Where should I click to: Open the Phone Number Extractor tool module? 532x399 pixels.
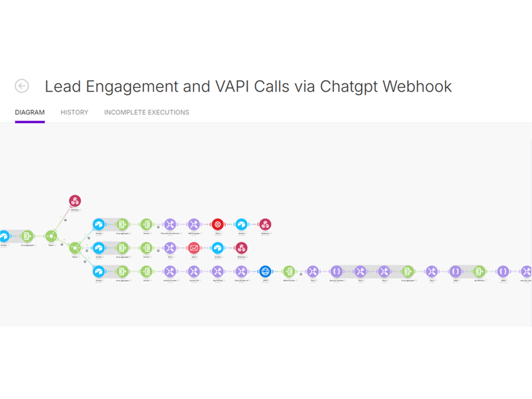(x=170, y=225)
